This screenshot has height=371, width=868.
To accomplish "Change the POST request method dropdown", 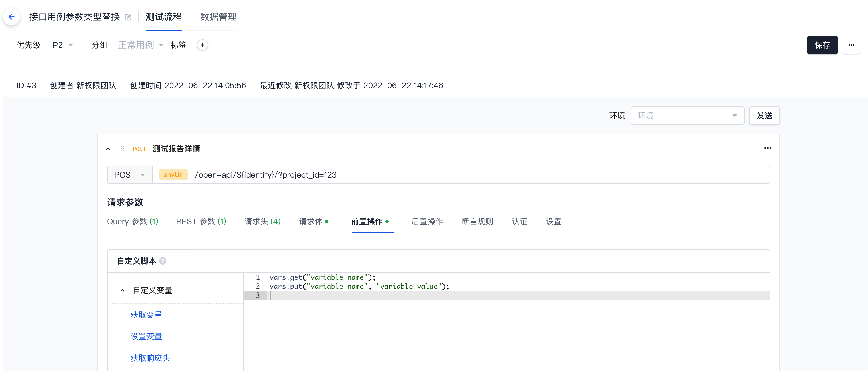I will (x=130, y=175).
